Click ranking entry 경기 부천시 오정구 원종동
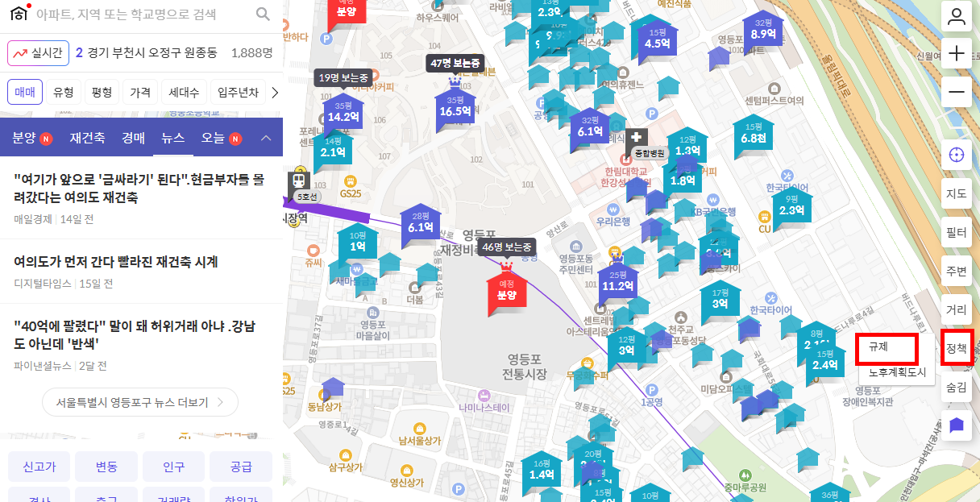The image size is (980, 502). (147, 53)
